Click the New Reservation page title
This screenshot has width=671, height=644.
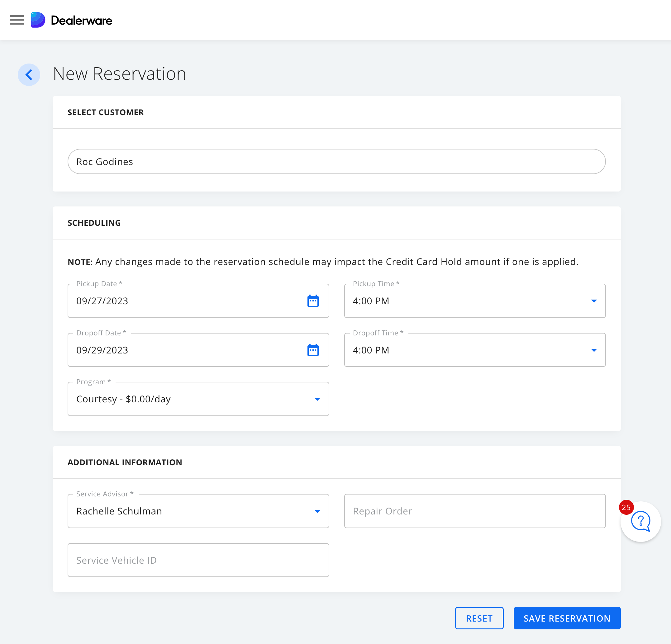pyautogui.click(x=120, y=74)
